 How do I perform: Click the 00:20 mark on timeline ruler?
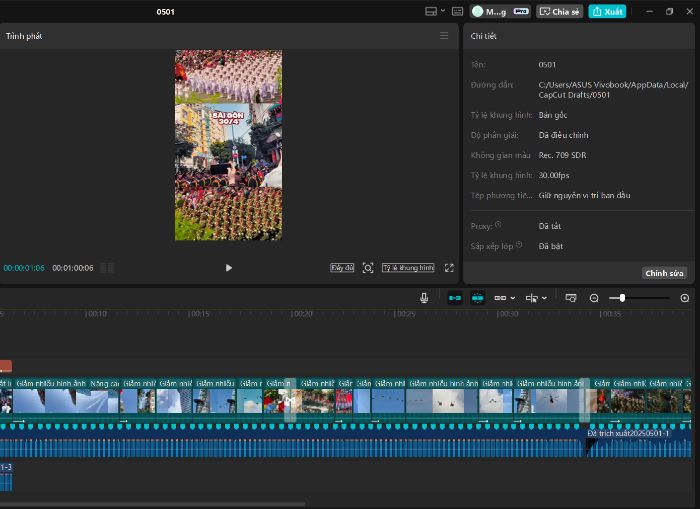tap(302, 314)
